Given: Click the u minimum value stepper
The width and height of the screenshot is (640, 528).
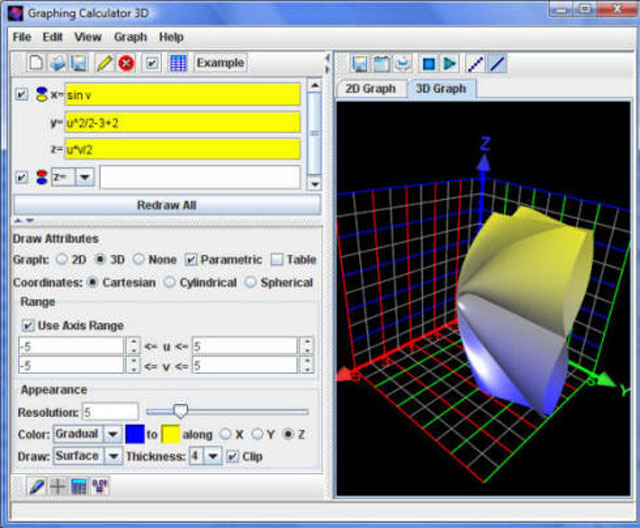Looking at the screenshot, I should pyautogui.click(x=133, y=346).
